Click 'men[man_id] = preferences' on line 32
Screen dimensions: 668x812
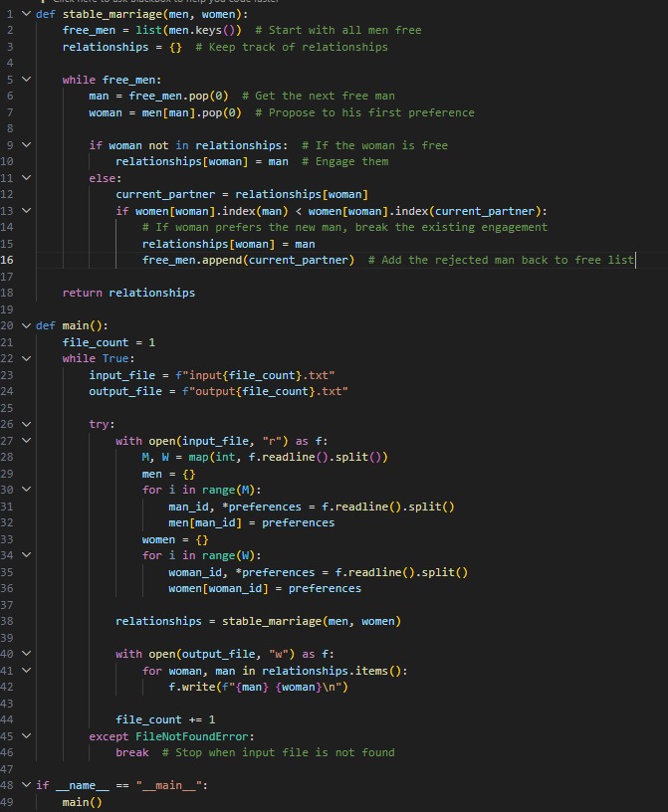251,522
